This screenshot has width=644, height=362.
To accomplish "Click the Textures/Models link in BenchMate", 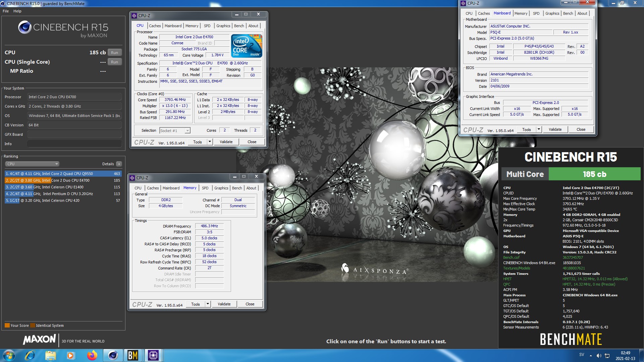I will coord(517,268).
